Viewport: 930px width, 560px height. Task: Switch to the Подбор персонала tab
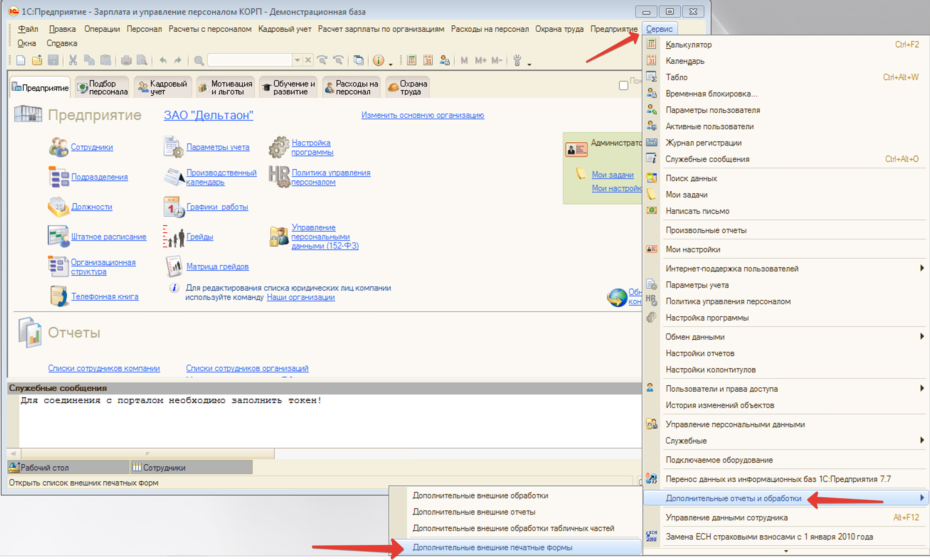(x=102, y=88)
